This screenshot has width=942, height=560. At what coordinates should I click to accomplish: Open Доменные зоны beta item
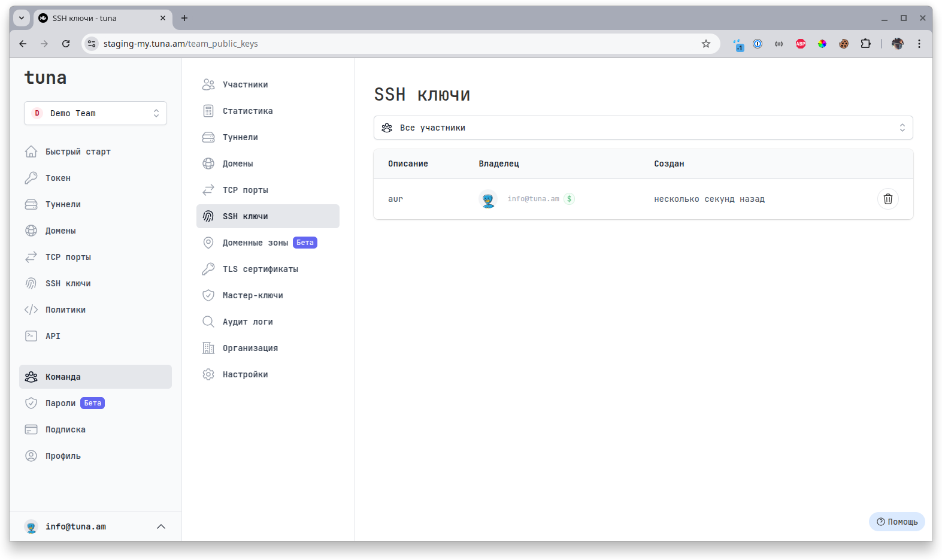[x=268, y=243]
